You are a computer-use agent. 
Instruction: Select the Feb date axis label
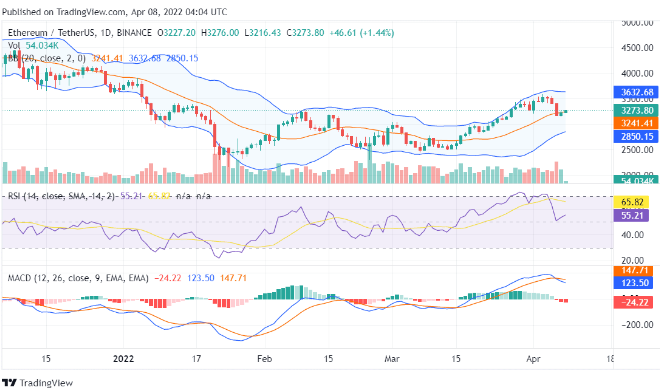click(264, 359)
